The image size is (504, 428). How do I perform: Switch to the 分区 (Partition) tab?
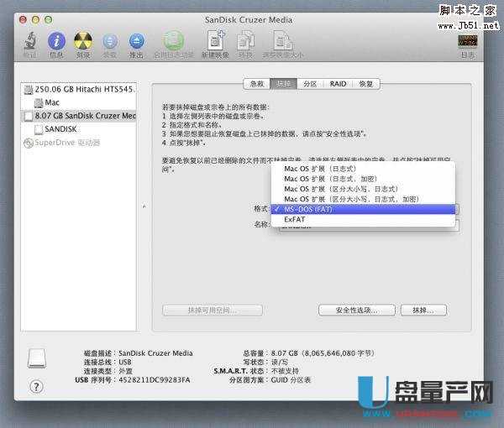(310, 84)
